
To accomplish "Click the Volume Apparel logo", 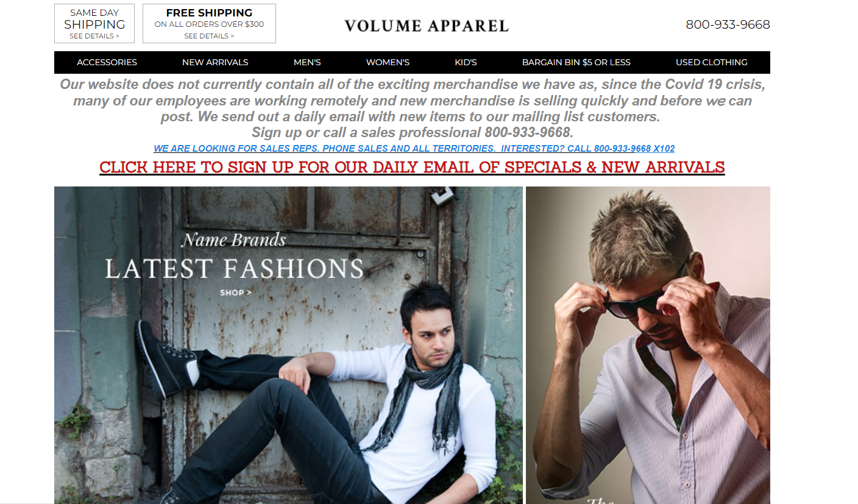I will pos(427,26).
